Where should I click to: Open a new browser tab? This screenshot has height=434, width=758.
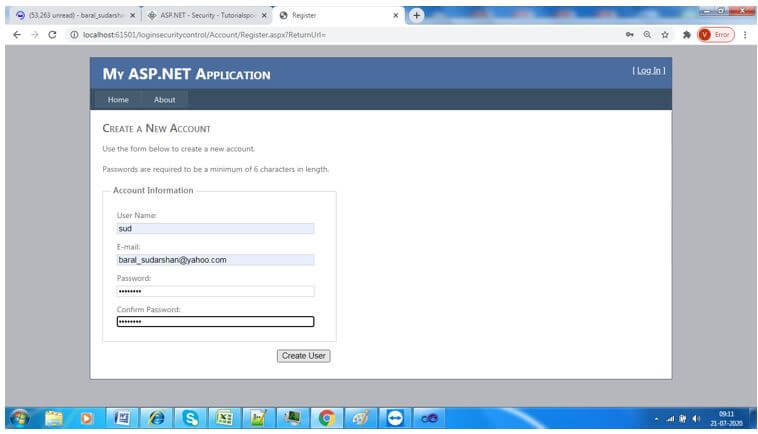coord(417,15)
